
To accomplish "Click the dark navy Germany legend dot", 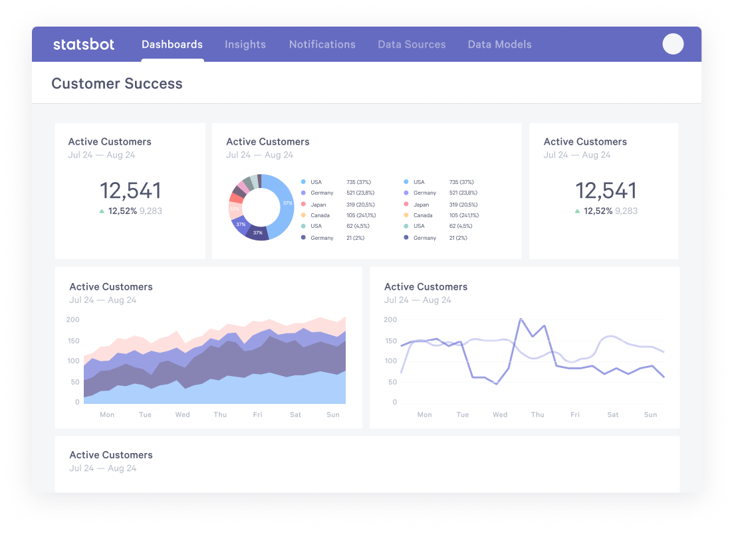I will pos(305,237).
